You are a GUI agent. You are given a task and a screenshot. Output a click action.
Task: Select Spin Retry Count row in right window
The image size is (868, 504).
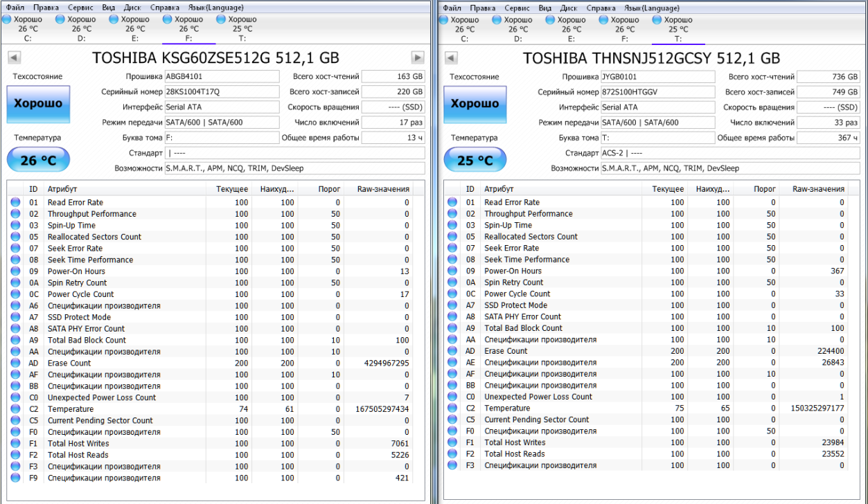(x=652, y=282)
